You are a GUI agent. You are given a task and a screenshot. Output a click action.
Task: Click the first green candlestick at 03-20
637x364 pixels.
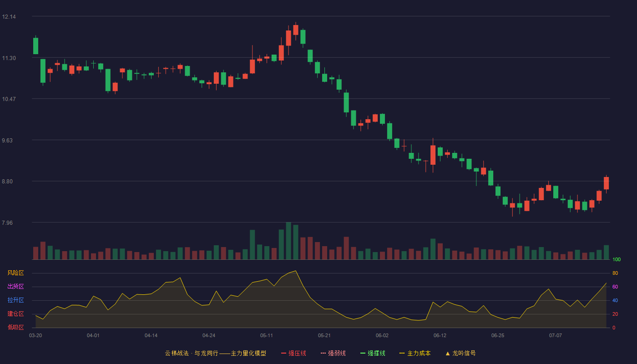coord(35,46)
